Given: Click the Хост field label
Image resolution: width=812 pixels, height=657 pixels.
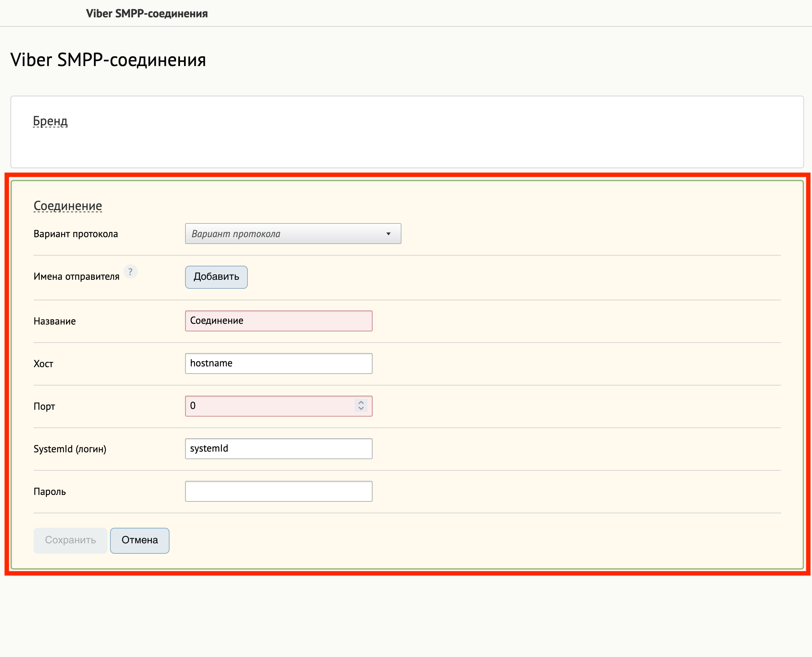Looking at the screenshot, I should pos(43,364).
